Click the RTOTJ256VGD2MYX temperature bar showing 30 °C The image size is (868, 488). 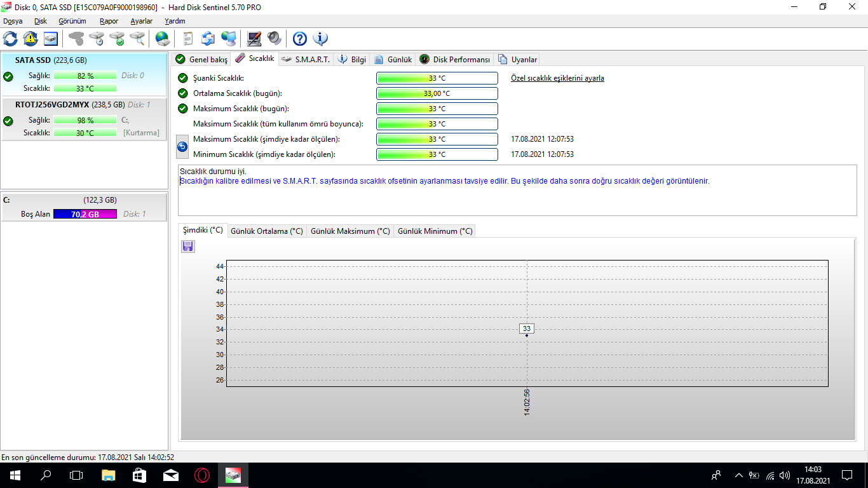(85, 133)
